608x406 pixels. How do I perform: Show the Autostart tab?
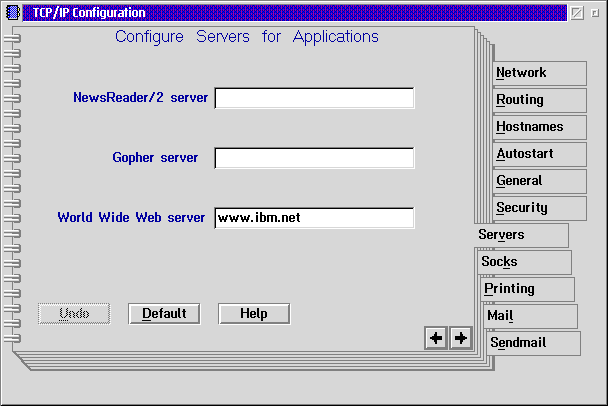tap(539, 154)
